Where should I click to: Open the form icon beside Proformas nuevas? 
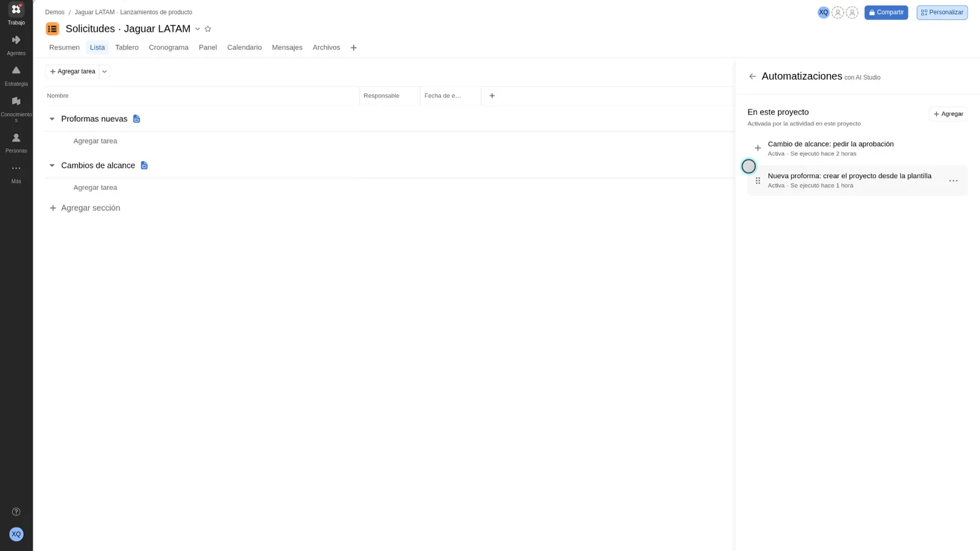click(x=137, y=119)
